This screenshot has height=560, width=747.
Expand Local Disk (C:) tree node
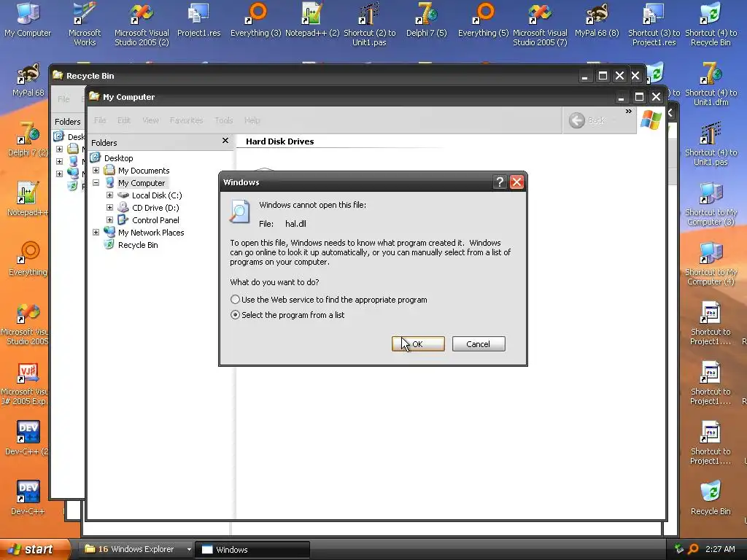[x=109, y=195]
